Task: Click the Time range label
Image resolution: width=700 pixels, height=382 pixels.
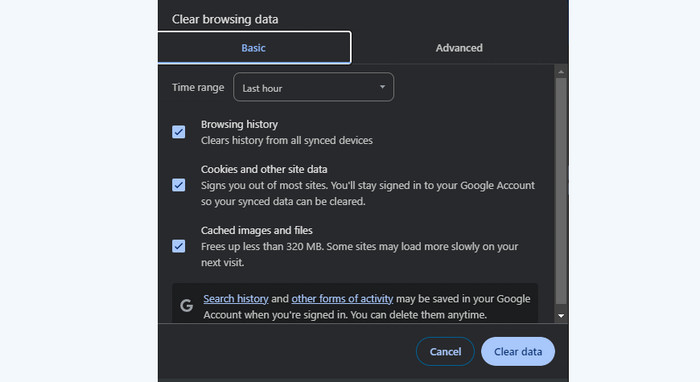Action: pyautogui.click(x=198, y=87)
